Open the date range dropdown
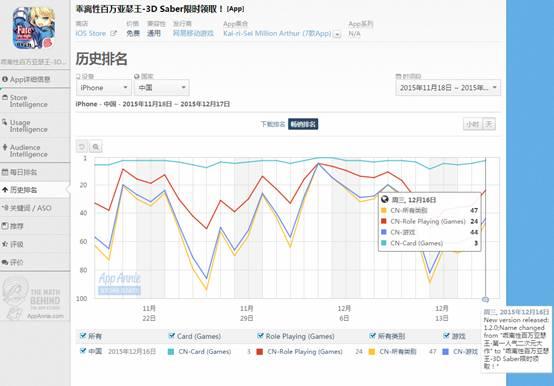The height and width of the screenshot is (386, 554). pyautogui.click(x=448, y=88)
